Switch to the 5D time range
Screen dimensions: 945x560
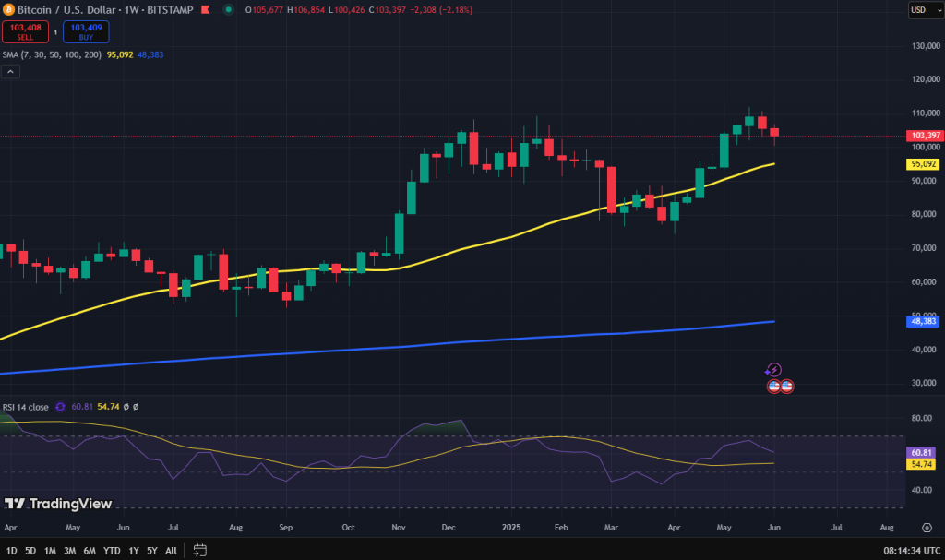[x=30, y=551]
